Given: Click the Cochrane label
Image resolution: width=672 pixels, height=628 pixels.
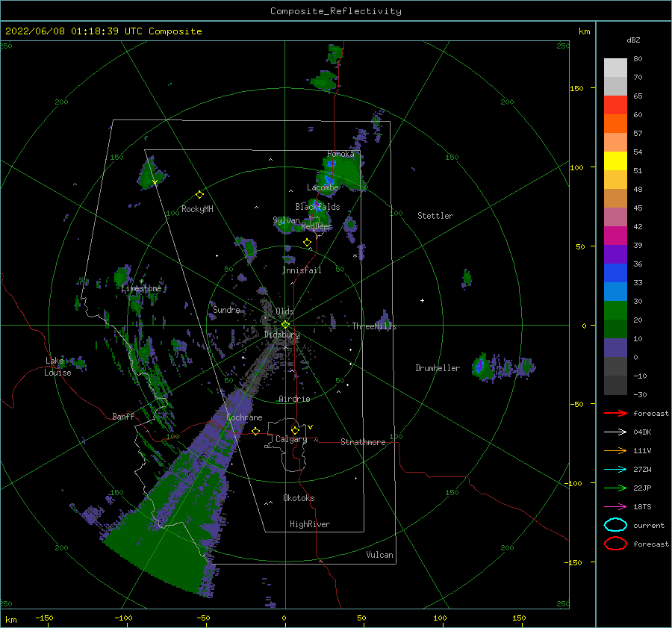Looking at the screenshot, I should (244, 417).
